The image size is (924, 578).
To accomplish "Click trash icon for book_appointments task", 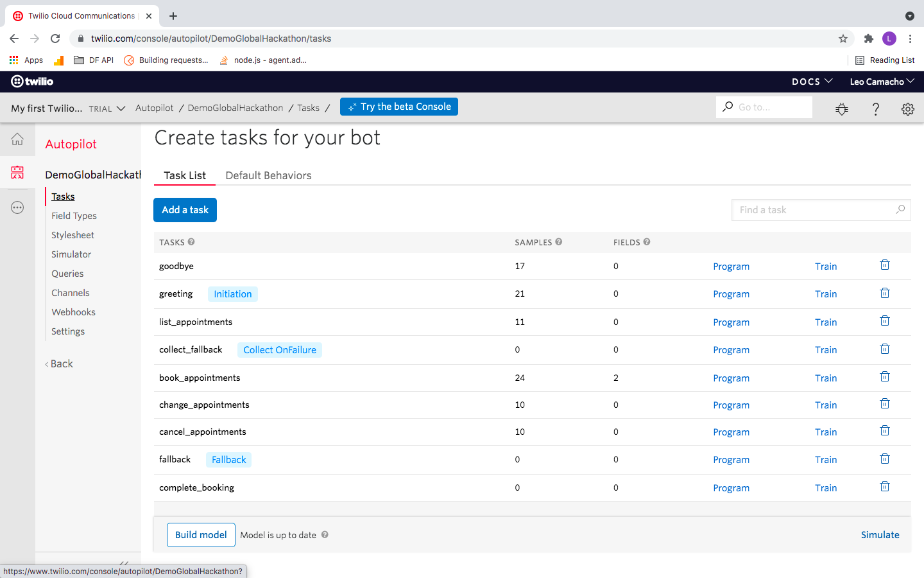I will pos(884,377).
